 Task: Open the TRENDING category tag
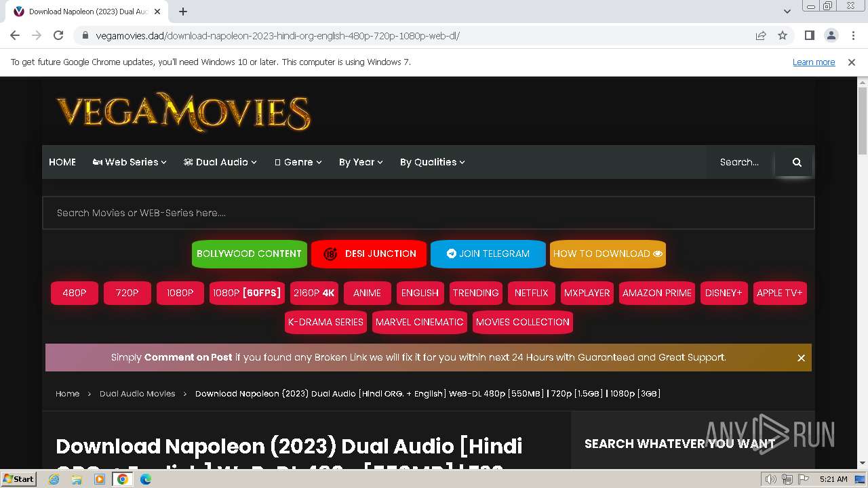point(475,293)
